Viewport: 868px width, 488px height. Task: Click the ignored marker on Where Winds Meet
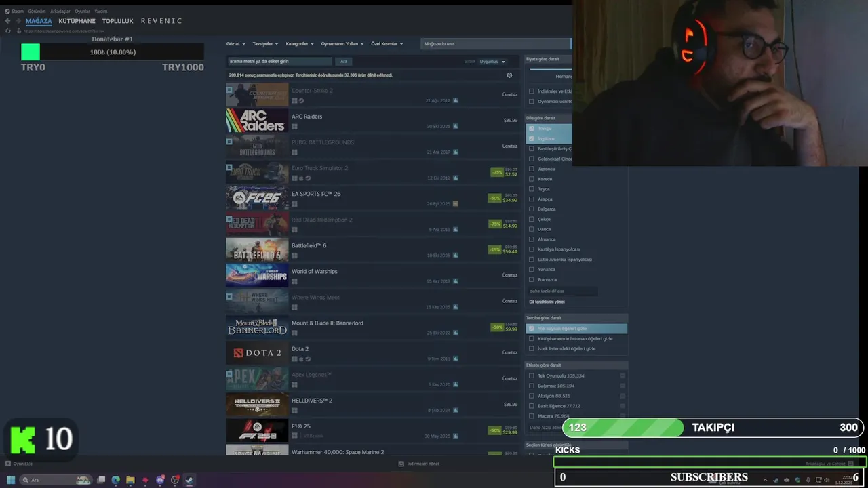click(x=229, y=296)
